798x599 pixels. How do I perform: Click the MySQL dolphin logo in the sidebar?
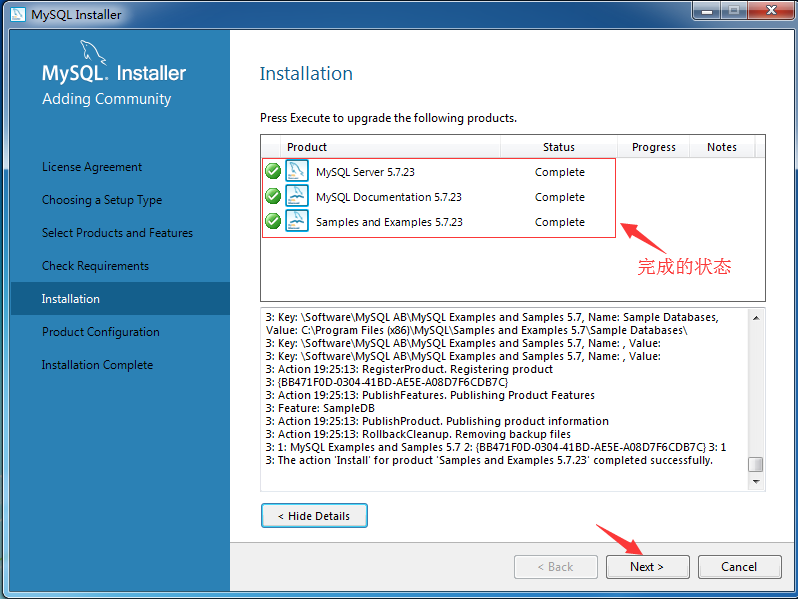tap(93, 52)
